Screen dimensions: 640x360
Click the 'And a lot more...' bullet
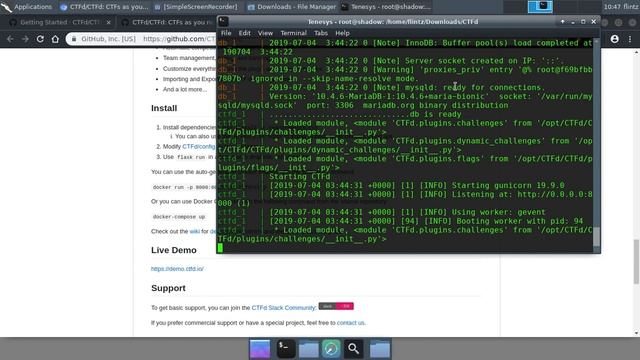185,89
